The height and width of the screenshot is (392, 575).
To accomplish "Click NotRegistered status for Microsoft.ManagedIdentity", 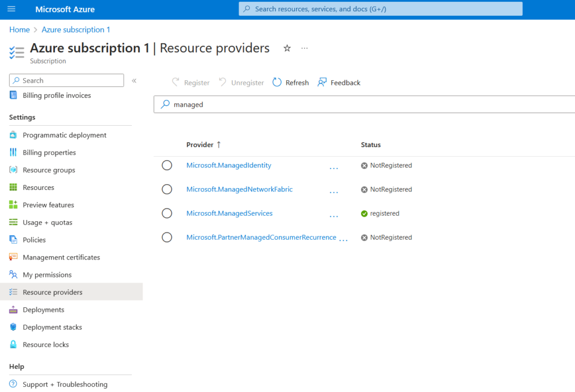I will tap(386, 165).
